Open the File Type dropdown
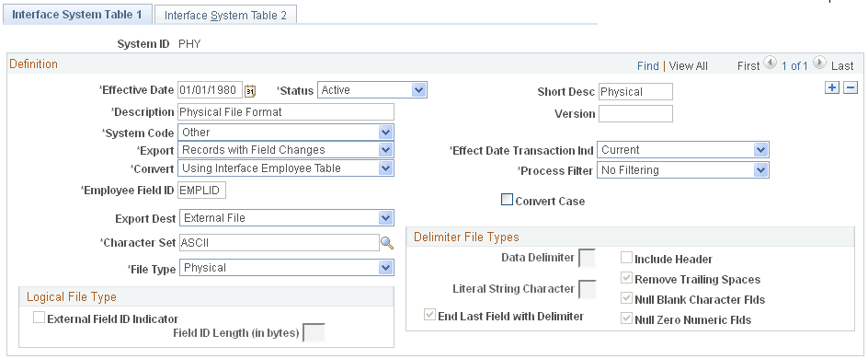The image size is (868, 359). 286,268
